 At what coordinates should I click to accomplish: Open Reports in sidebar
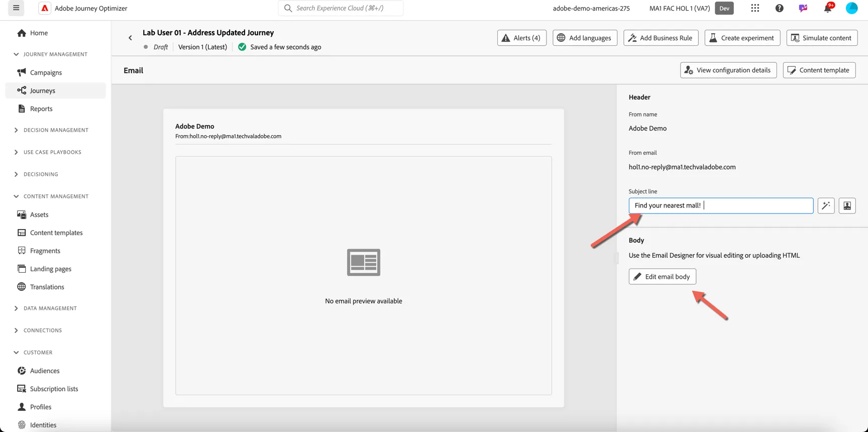click(x=55, y=109)
